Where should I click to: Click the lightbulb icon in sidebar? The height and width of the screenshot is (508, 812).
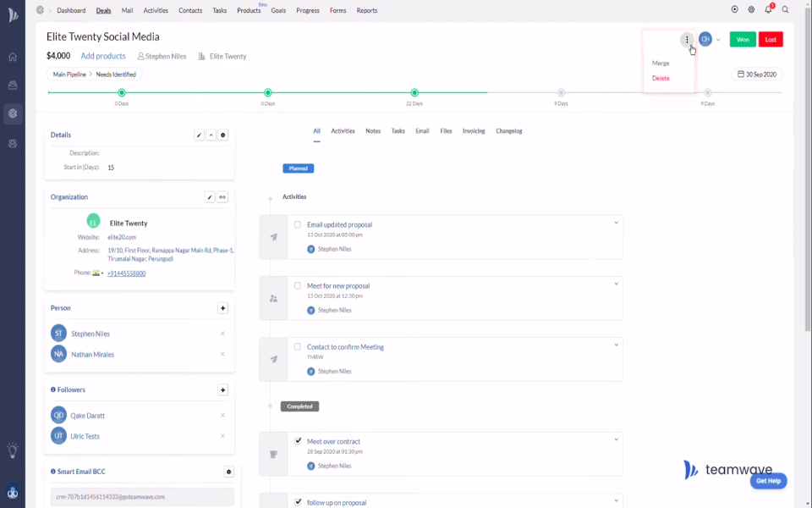point(13,450)
